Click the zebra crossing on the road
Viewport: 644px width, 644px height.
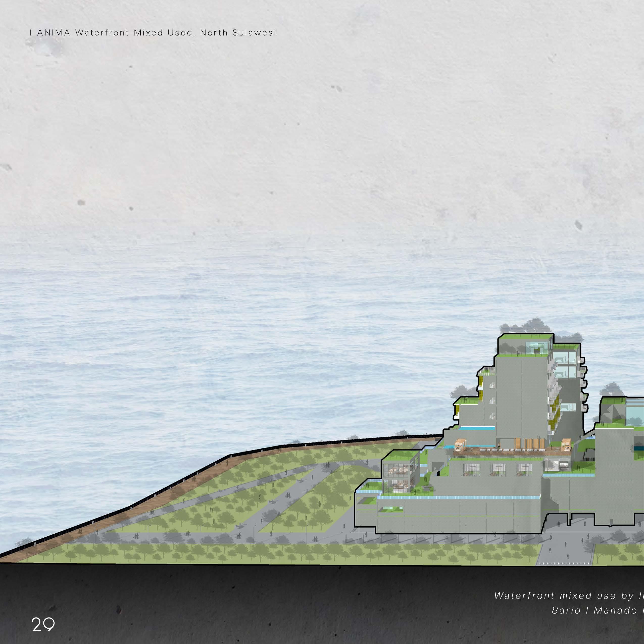click(564, 563)
